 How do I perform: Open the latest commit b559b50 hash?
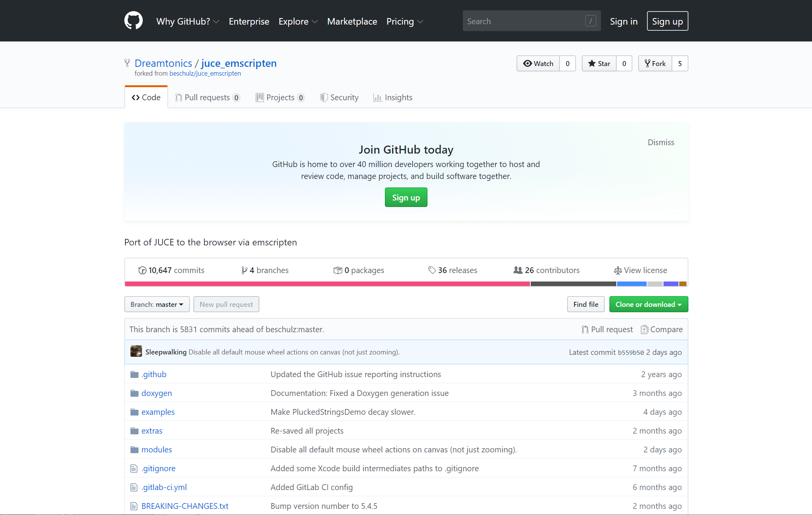(630, 353)
